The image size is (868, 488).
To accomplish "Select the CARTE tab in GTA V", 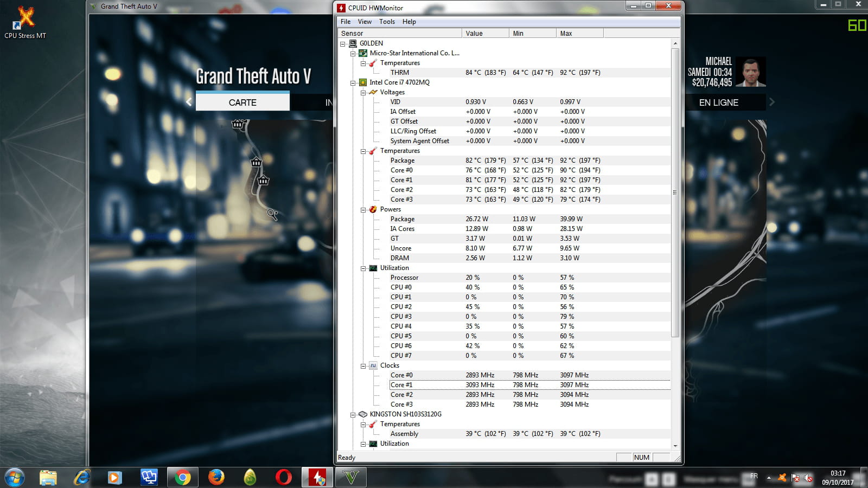I will pyautogui.click(x=242, y=102).
